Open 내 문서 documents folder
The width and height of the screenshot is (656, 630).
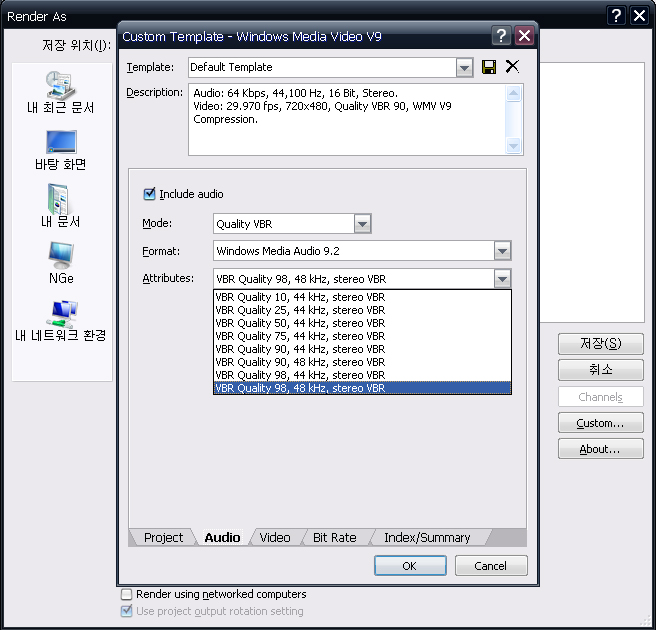tap(60, 206)
